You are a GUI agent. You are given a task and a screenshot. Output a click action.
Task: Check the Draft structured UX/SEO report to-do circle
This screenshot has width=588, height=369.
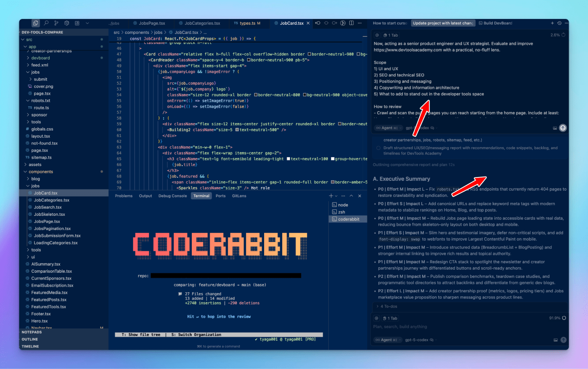[378, 148]
